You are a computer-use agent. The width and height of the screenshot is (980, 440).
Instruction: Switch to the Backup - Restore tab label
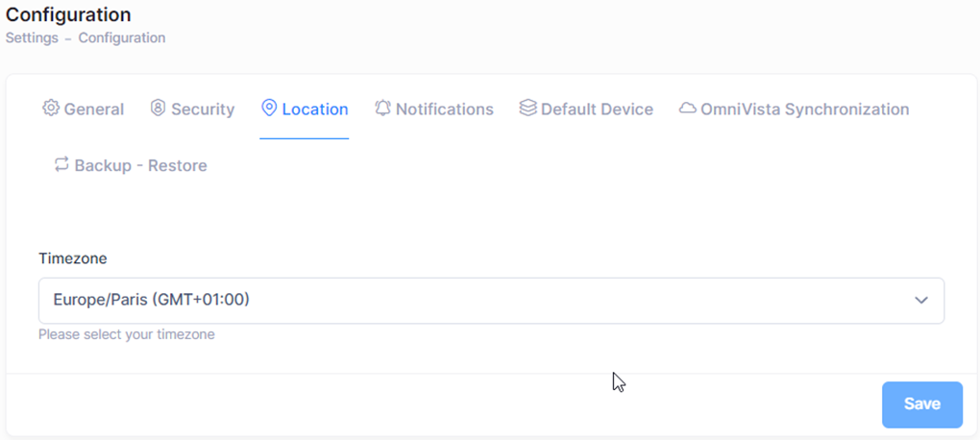tap(140, 165)
